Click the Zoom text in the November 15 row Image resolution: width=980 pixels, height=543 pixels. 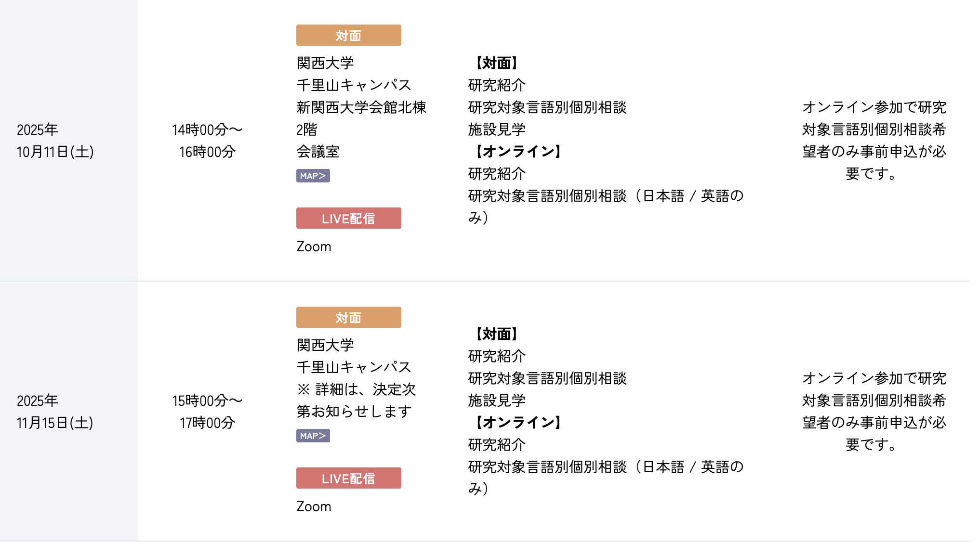tap(314, 506)
